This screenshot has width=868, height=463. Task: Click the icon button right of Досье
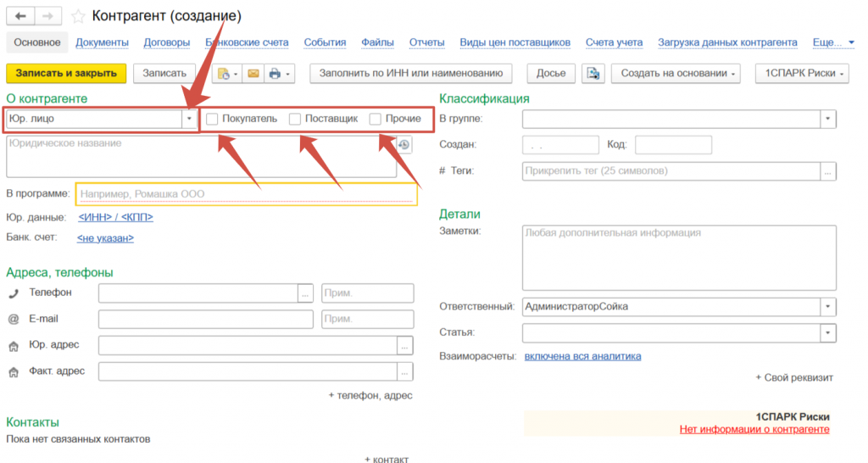click(x=594, y=74)
